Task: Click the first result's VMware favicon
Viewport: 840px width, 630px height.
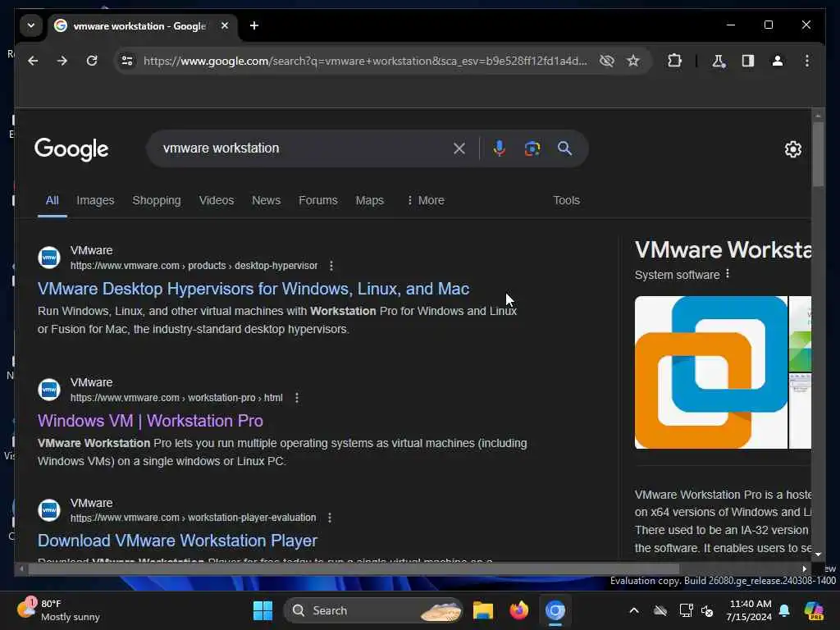Action: 48,258
